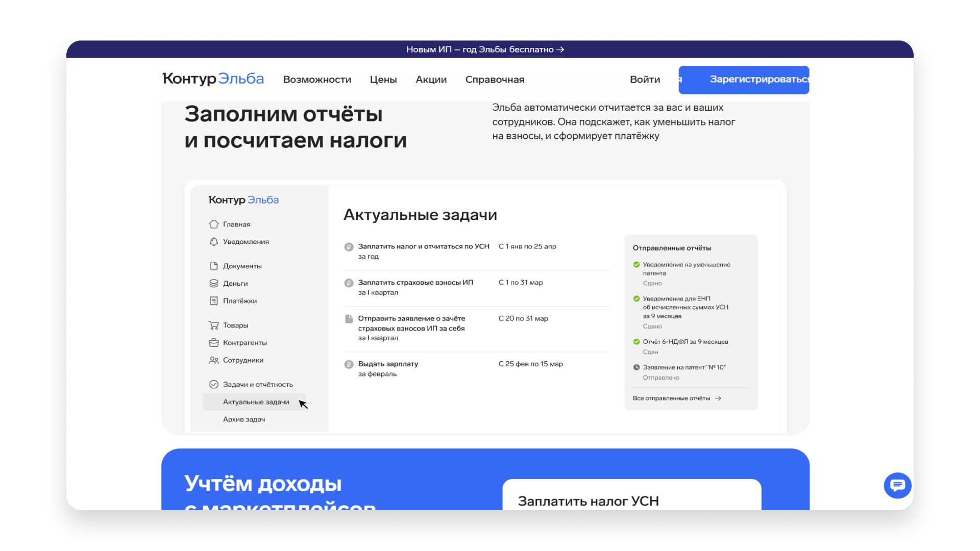Select Архив задач in sidebar
Viewport: 980px width, 551px height.
pos(244,419)
